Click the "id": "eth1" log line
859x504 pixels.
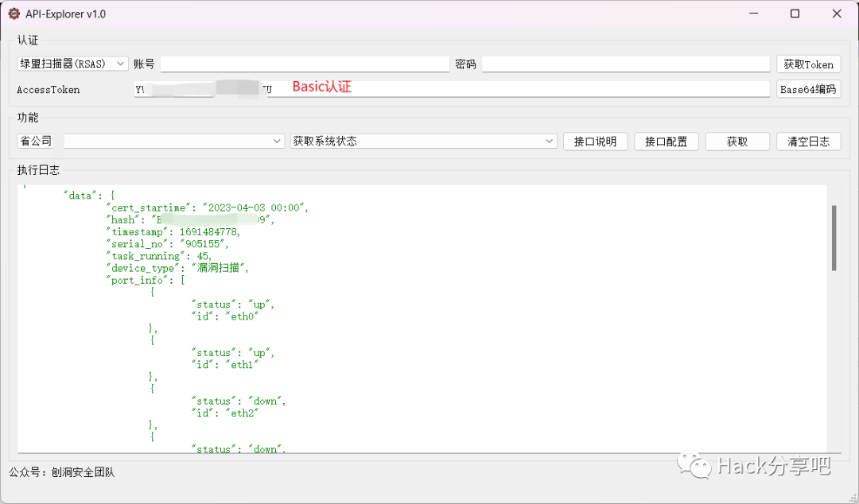[x=224, y=364]
